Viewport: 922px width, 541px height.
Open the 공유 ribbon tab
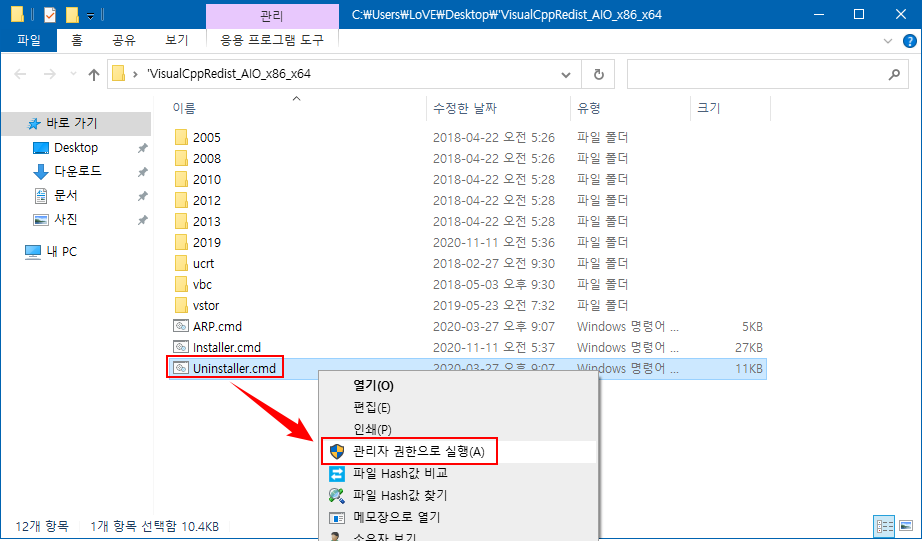(124, 41)
